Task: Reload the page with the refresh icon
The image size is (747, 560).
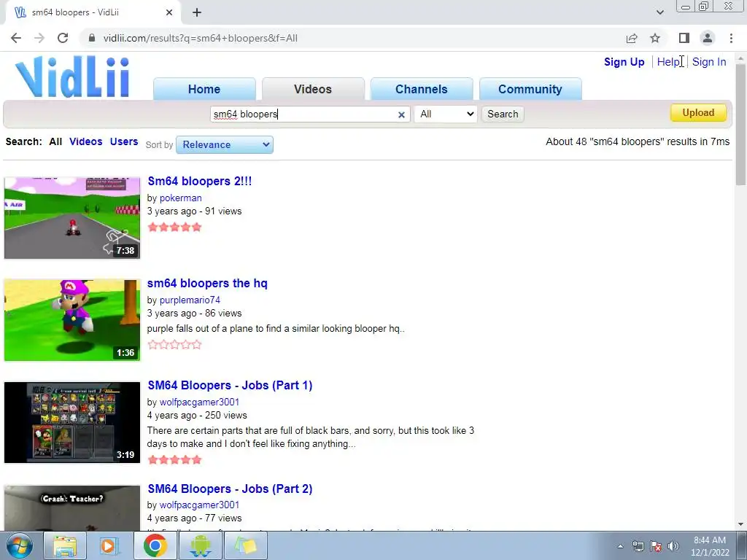Action: pyautogui.click(x=63, y=38)
